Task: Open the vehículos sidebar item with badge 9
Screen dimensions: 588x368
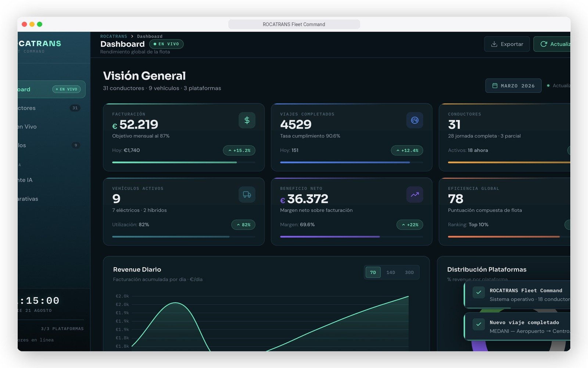Action: (51, 145)
